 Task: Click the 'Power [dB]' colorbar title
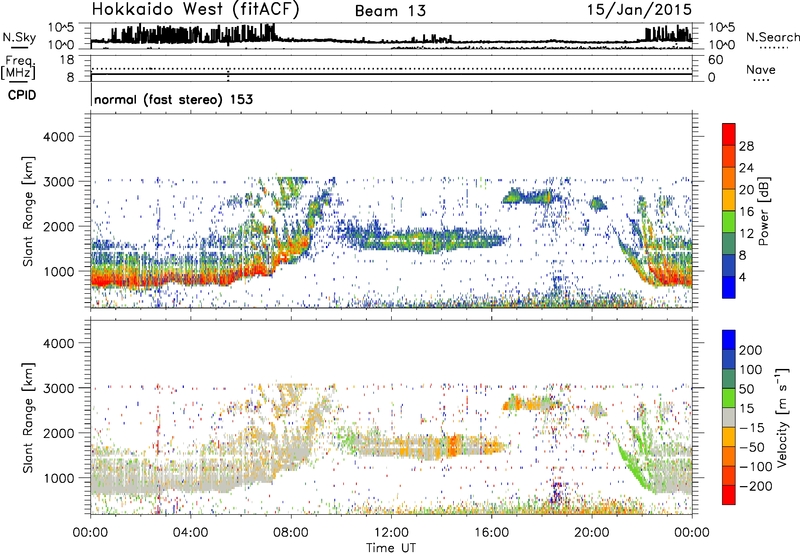click(x=763, y=211)
